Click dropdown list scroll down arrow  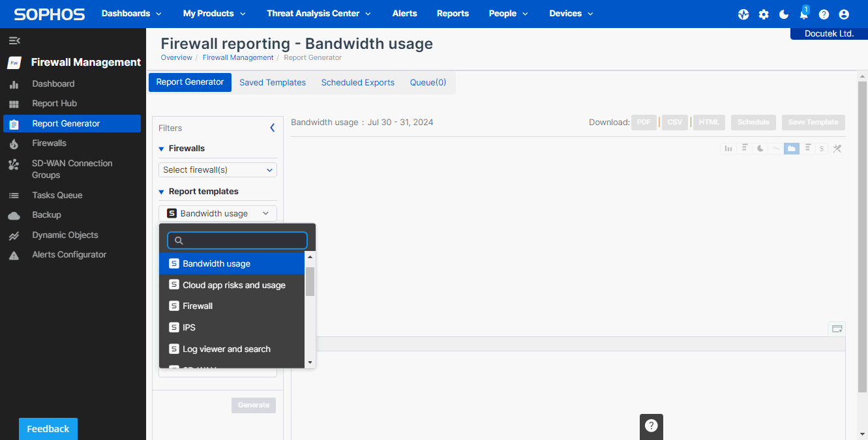[310, 362]
